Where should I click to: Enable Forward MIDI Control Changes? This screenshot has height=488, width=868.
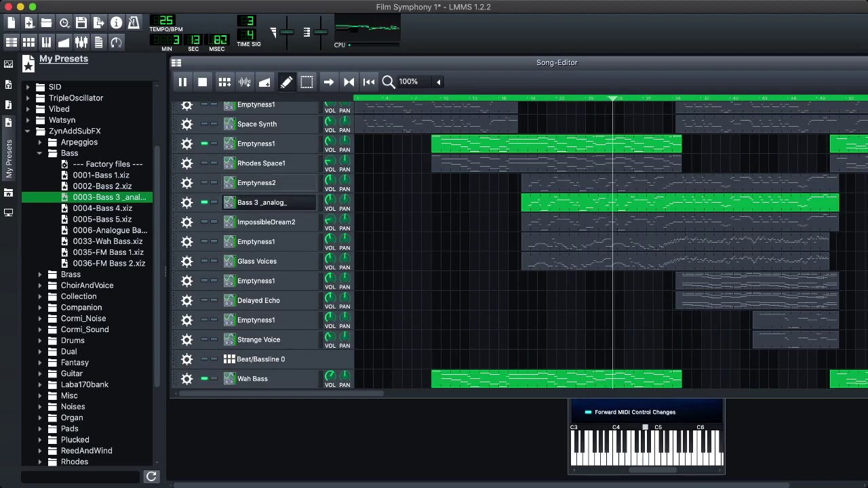tap(588, 412)
